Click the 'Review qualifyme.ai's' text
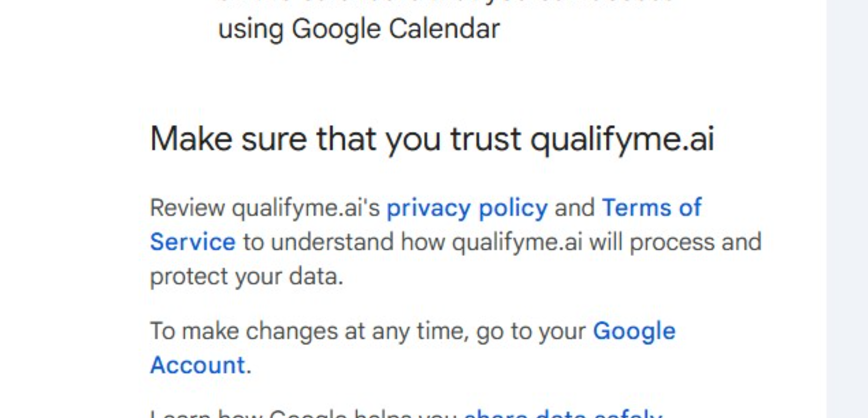 tap(264, 208)
